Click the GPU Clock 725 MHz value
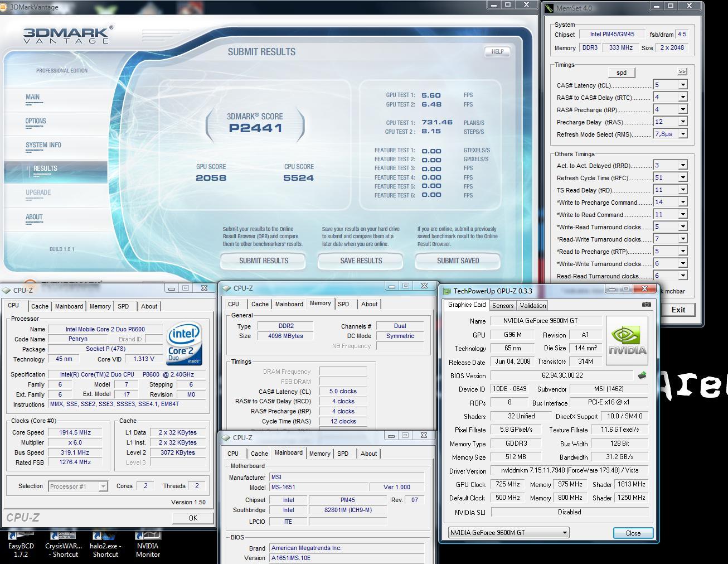 pos(507,484)
